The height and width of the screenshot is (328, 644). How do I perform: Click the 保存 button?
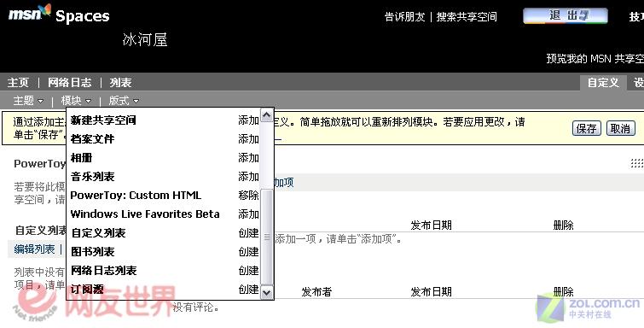[x=587, y=128]
